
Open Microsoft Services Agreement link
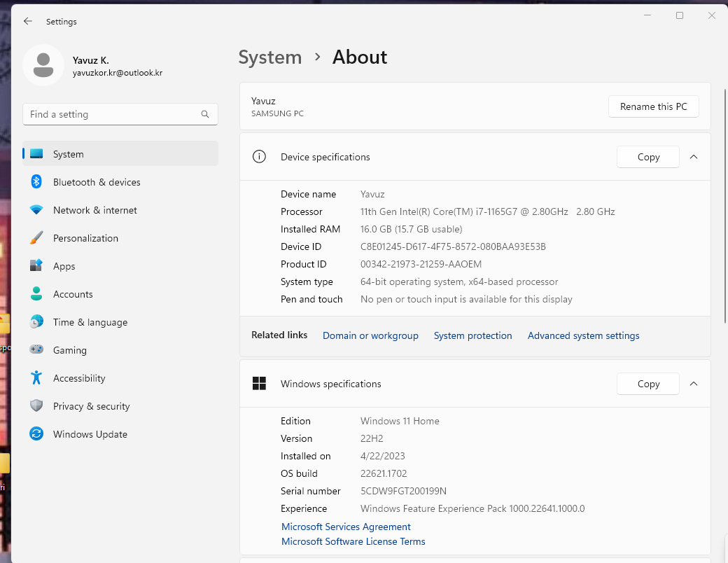[x=346, y=527]
